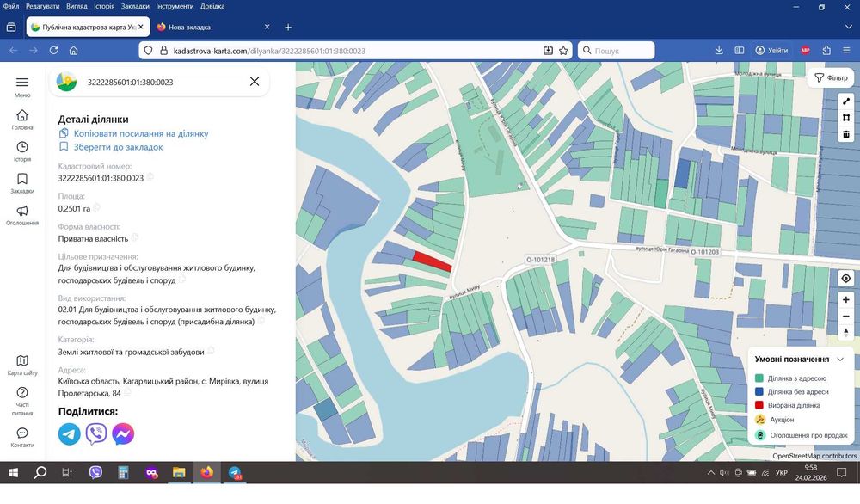This screenshot has height=504, width=860.
Task: Select the line distance measuring tool
Action: [x=846, y=101]
